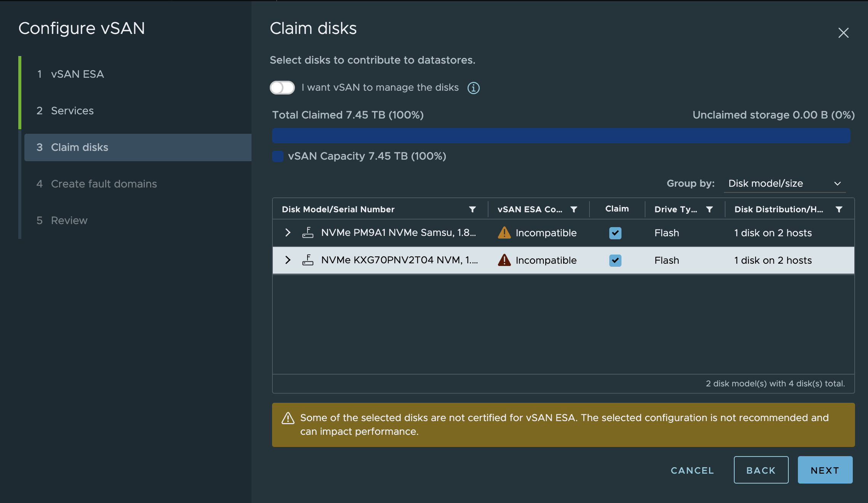Screen dimensions: 868x503
Task: Expand the NVMe KXG70PNV2T04 disk row
Action: click(x=287, y=260)
